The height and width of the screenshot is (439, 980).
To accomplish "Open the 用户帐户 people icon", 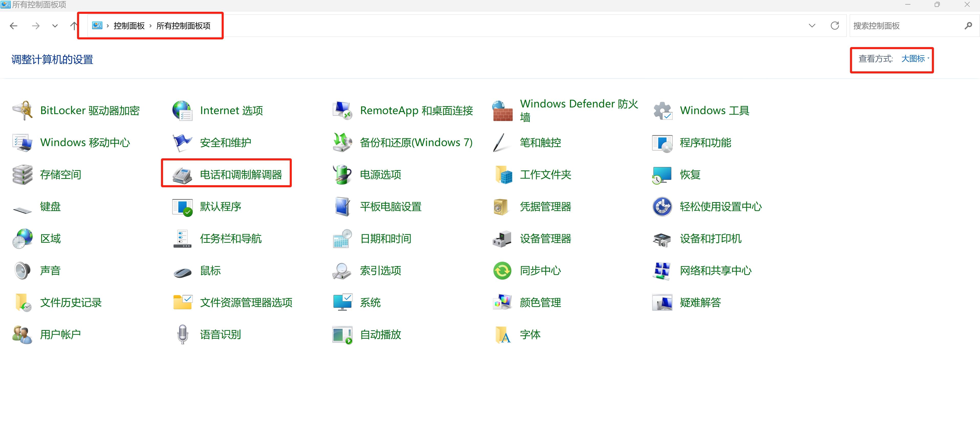I will pos(23,334).
